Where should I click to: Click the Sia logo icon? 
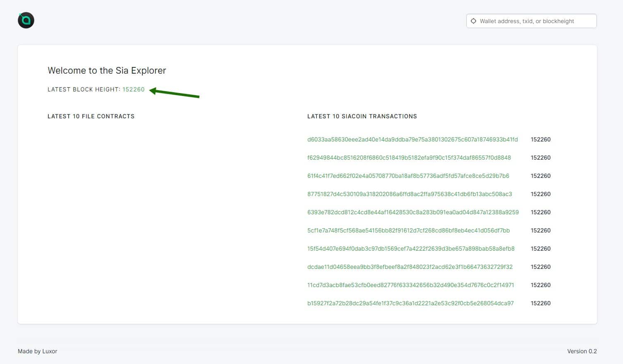26,20
